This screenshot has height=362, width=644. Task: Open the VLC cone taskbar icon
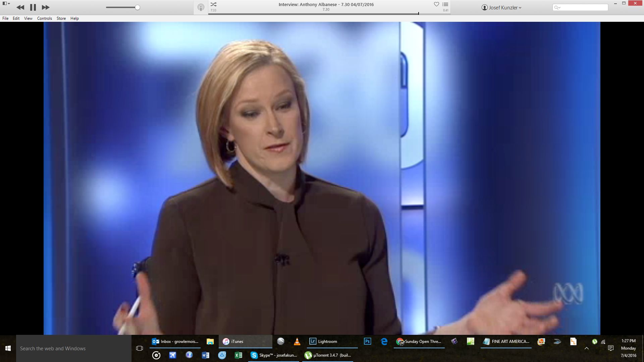coord(297,342)
